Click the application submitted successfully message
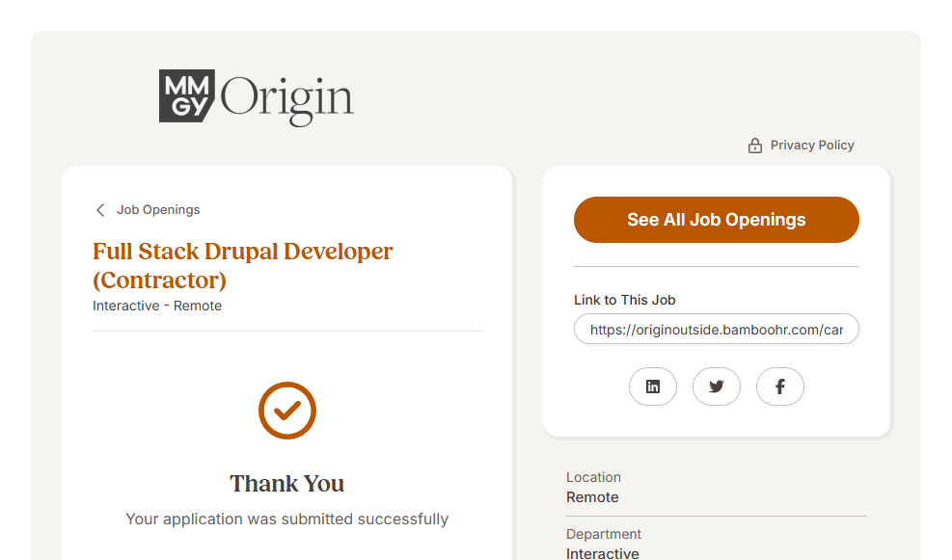952x560 pixels. (286, 520)
